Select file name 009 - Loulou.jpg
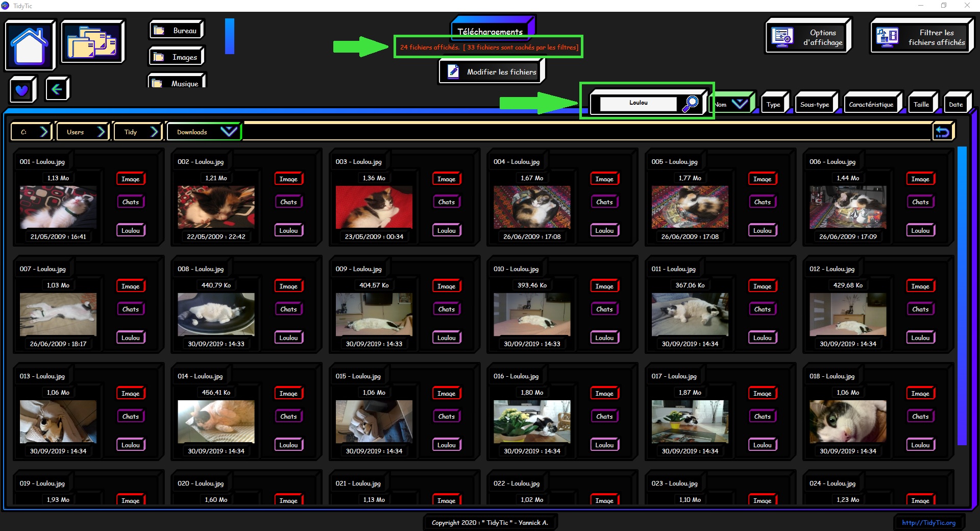The height and width of the screenshot is (531, 980). (358, 269)
